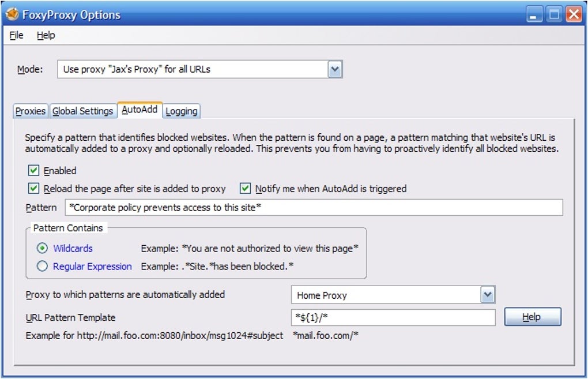The image size is (588, 379).
Task: Toggle Notify me when AutoAdd is triggered
Action: click(245, 189)
